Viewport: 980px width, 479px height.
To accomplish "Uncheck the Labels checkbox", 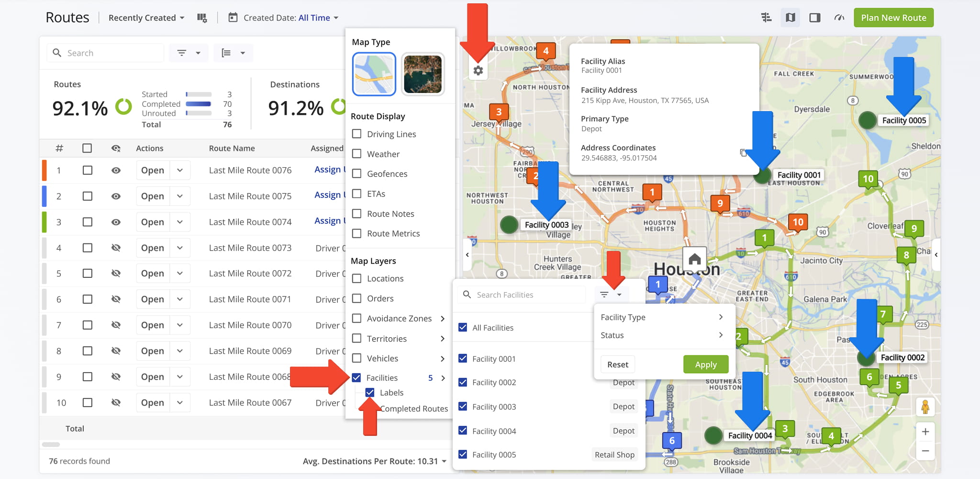I will pos(370,392).
